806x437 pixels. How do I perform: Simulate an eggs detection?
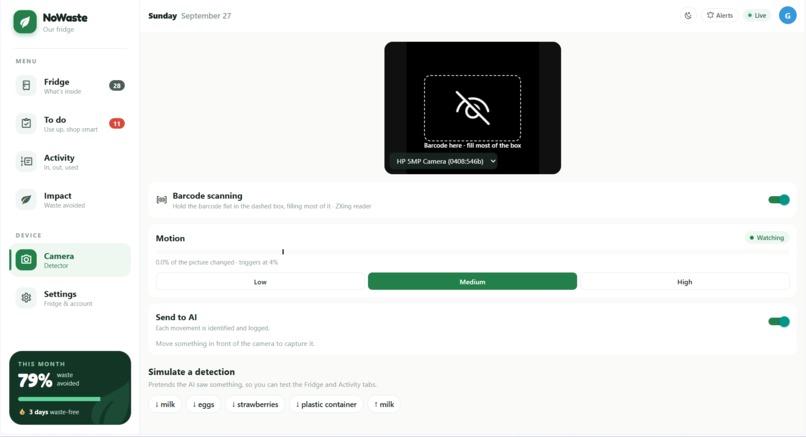(x=204, y=404)
